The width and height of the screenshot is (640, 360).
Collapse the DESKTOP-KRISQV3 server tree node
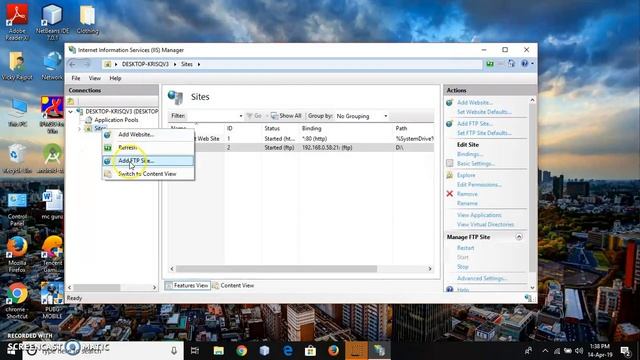[x=71, y=111]
